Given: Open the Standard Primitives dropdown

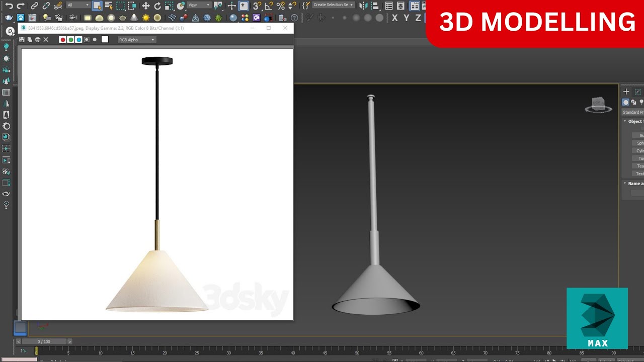Looking at the screenshot, I should [633, 112].
